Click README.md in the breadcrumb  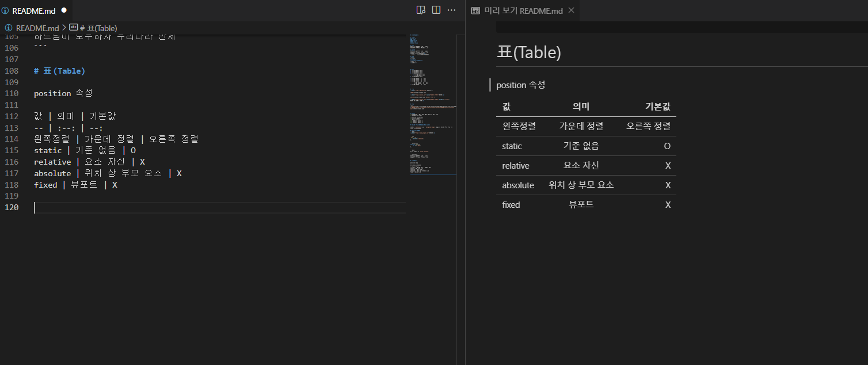coord(37,28)
